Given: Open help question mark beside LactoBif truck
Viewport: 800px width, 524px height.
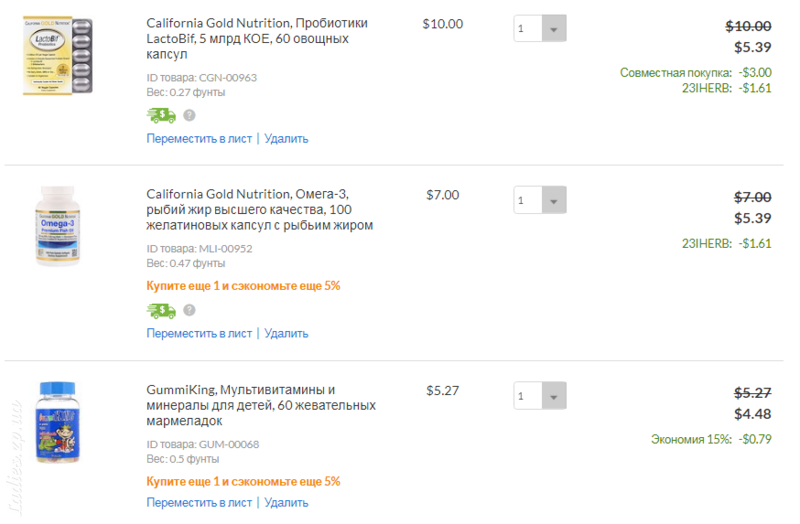Looking at the screenshot, I should tap(189, 115).
